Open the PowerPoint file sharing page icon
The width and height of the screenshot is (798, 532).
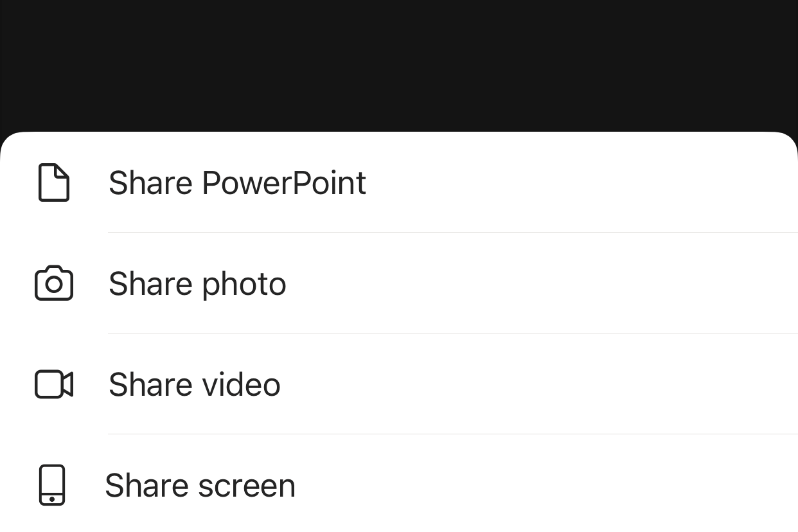tap(54, 183)
